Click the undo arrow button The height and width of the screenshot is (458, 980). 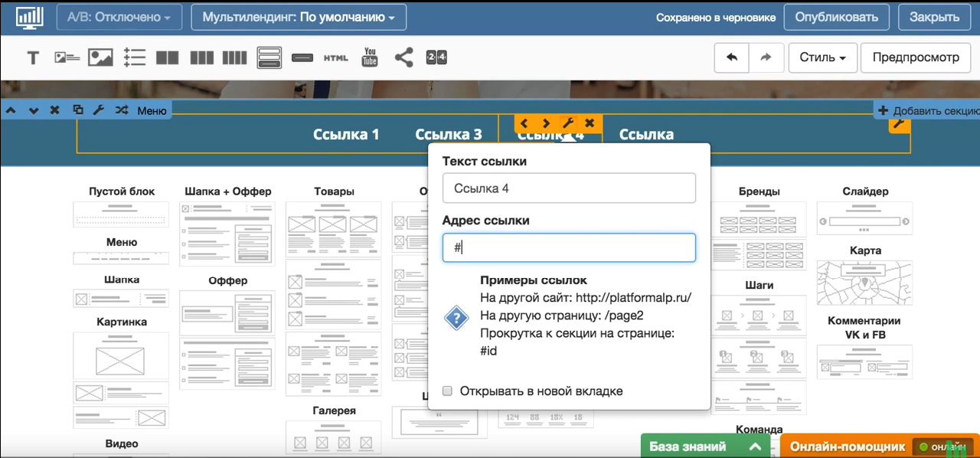[x=732, y=57]
